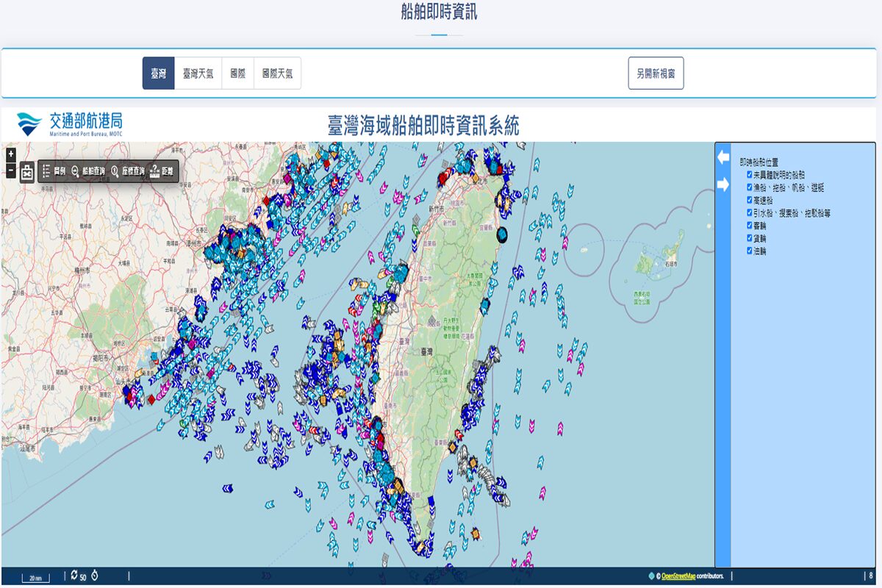This screenshot has width=882, height=588.
Task: Click the 另開新視窗 button
Action: [656, 73]
